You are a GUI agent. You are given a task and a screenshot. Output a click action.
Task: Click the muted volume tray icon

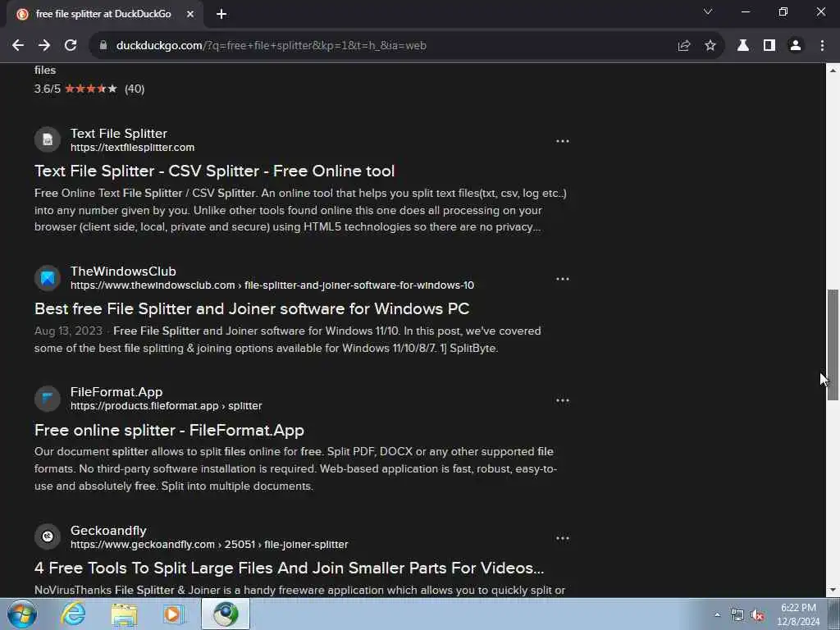tap(757, 615)
